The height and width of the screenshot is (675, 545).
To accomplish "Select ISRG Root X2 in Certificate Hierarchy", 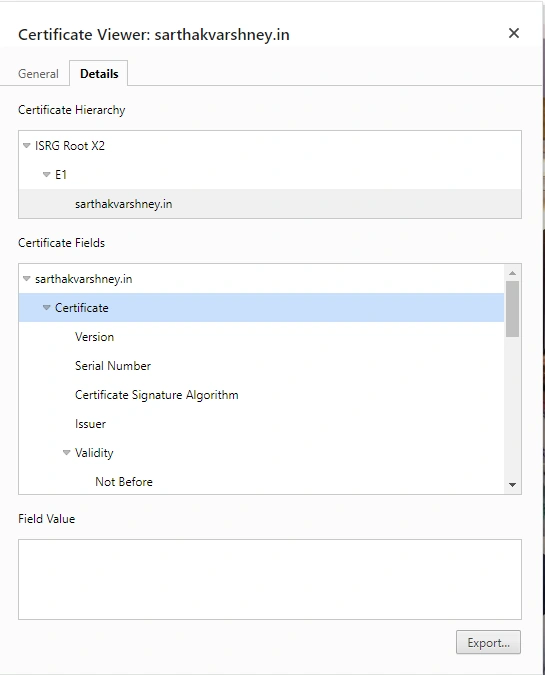I will point(270,146).
